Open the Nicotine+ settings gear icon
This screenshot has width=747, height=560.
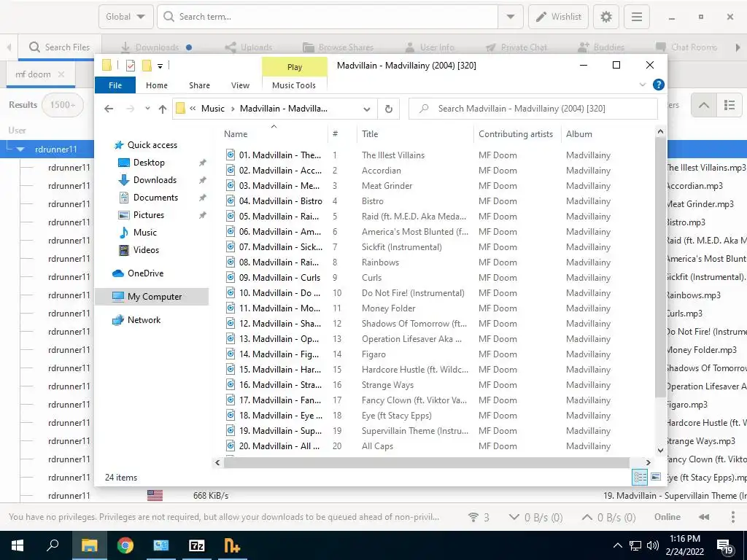tap(605, 17)
